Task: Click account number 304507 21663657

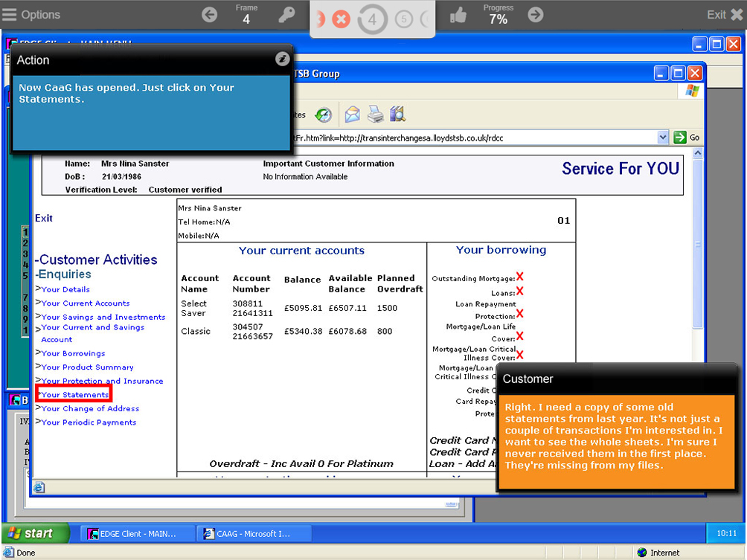Action: pyautogui.click(x=252, y=332)
